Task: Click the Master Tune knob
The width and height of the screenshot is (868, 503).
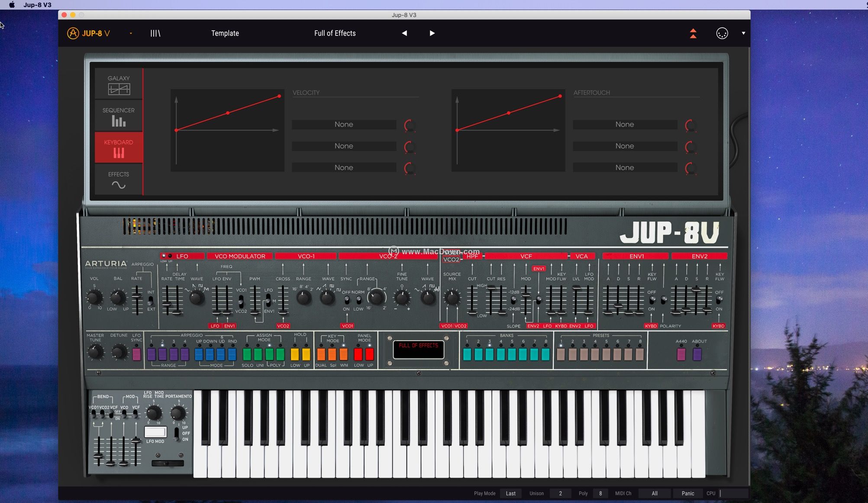Action: 95,352
